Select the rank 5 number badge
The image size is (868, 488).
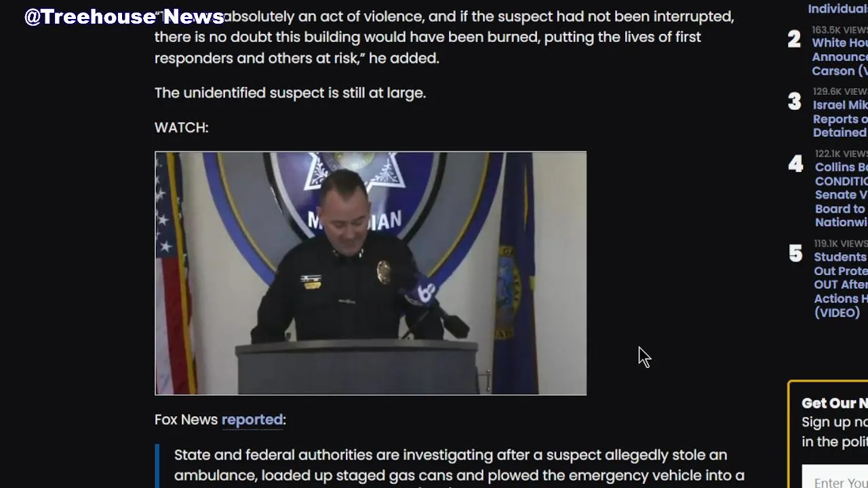[x=795, y=253]
